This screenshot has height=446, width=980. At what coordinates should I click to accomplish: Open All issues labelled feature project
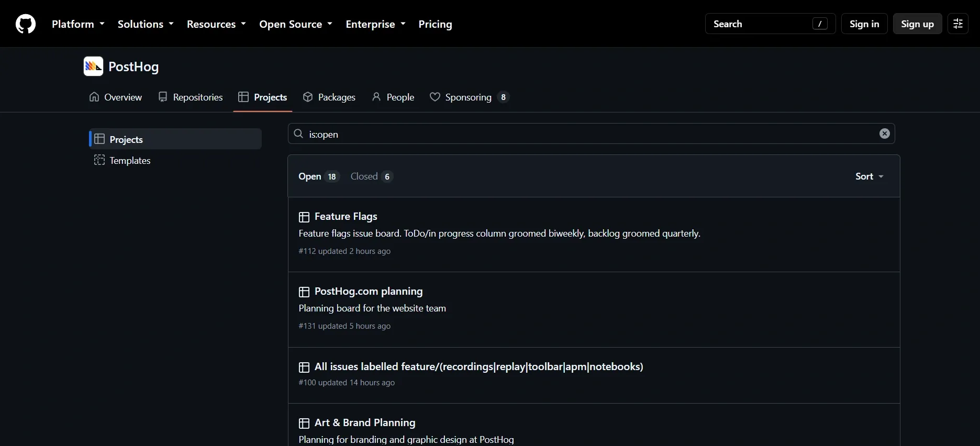tap(479, 366)
